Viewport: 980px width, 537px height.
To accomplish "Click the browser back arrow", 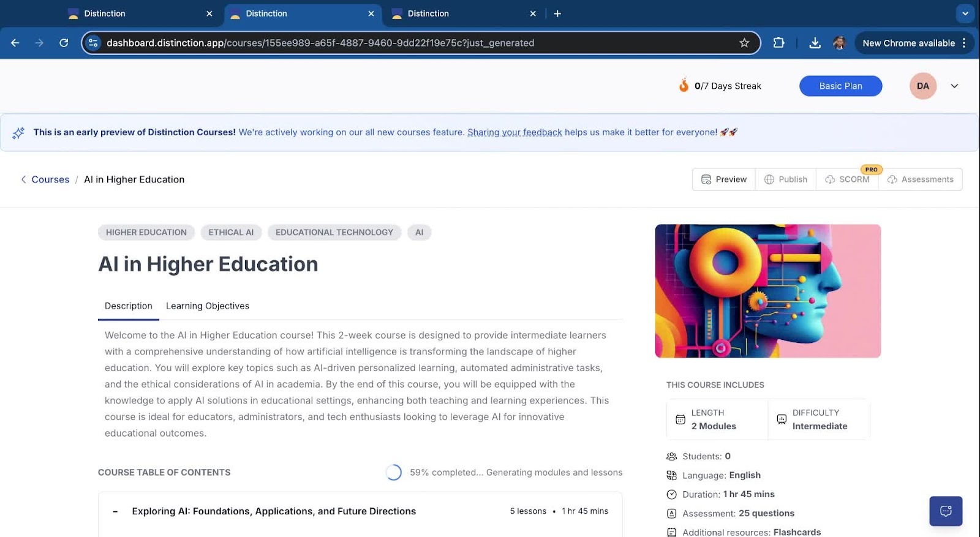I will 15,43.
